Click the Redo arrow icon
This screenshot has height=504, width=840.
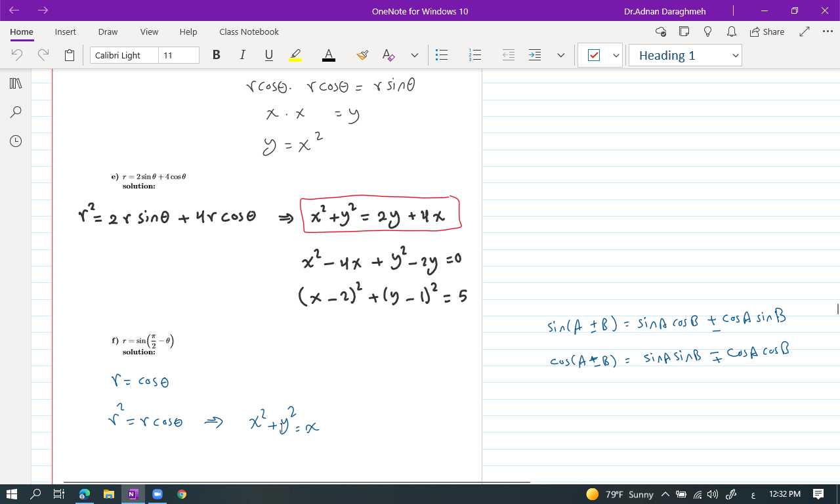(43, 55)
